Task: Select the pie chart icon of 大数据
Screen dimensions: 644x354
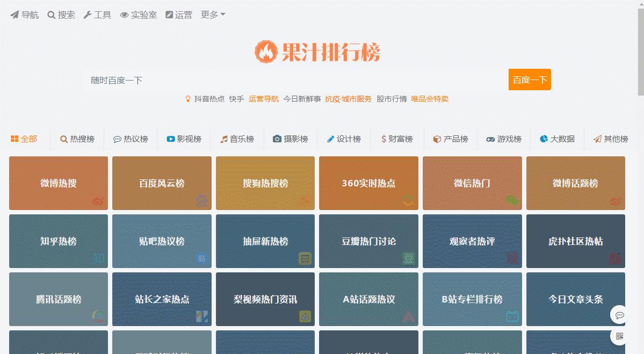Action: coord(543,139)
